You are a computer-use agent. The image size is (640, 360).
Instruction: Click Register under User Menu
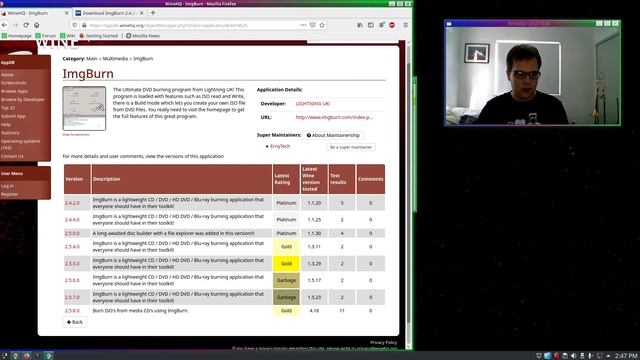[x=9, y=194]
